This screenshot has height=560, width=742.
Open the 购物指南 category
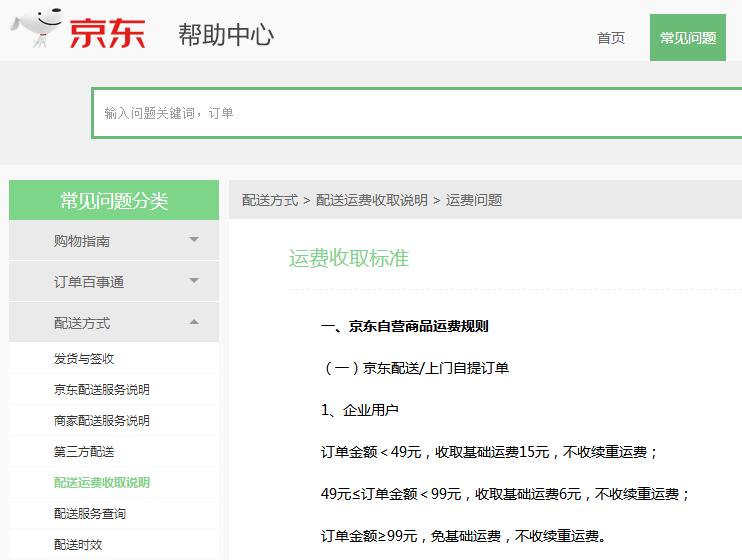(114, 240)
